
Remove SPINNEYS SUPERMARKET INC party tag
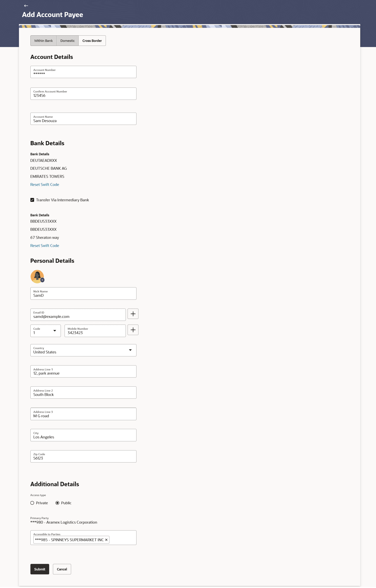point(106,540)
